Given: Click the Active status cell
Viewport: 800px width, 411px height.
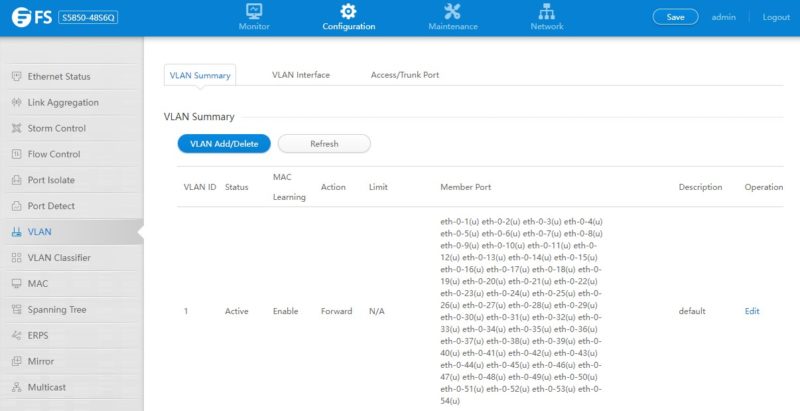Looking at the screenshot, I should point(237,311).
